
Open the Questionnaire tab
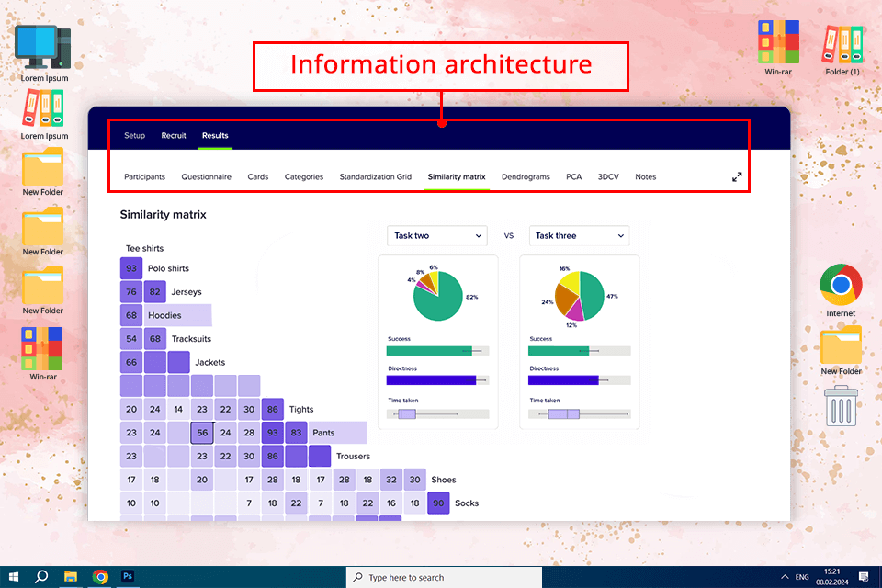pos(206,176)
